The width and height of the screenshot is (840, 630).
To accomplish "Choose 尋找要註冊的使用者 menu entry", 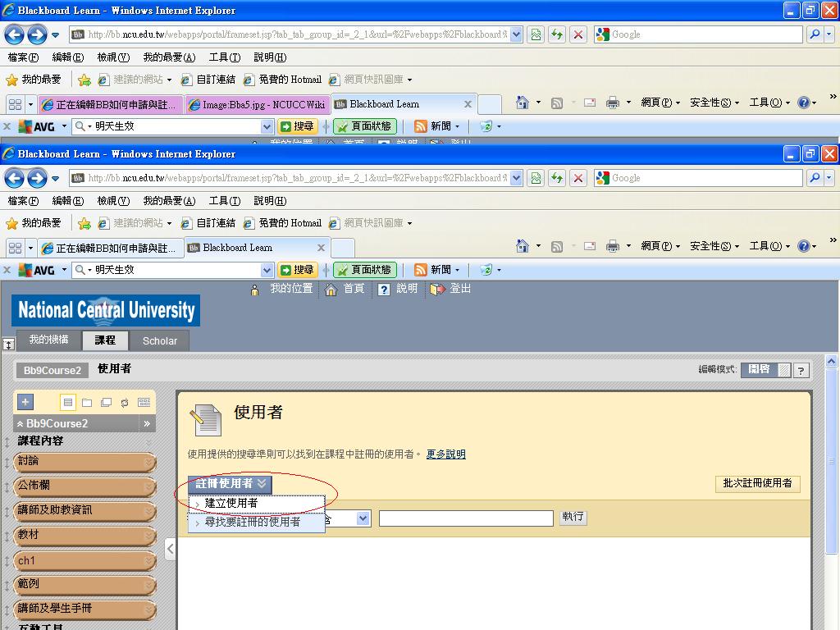I will pyautogui.click(x=252, y=522).
